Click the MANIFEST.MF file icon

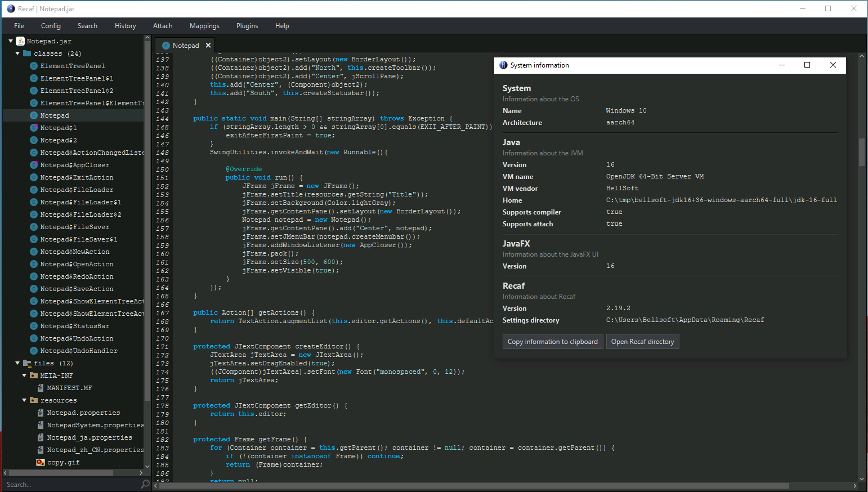(x=41, y=388)
